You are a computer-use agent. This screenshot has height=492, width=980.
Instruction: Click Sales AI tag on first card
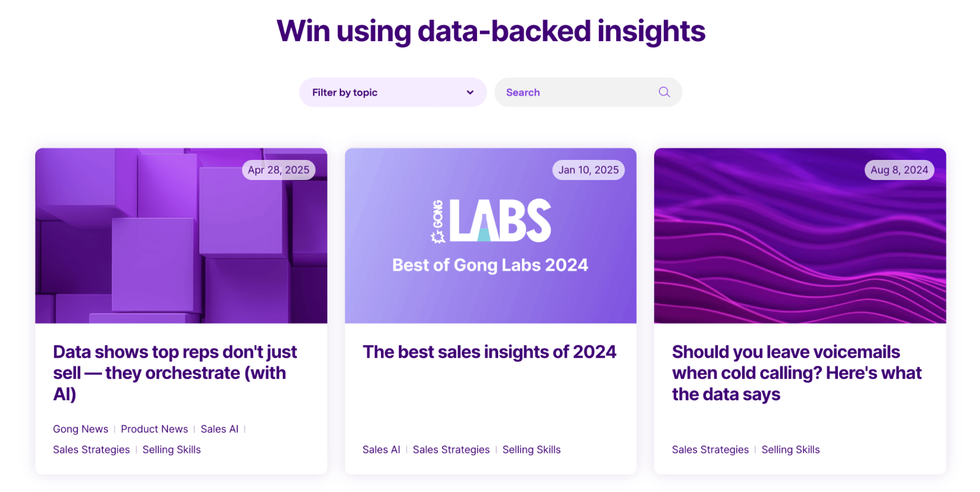tap(219, 429)
